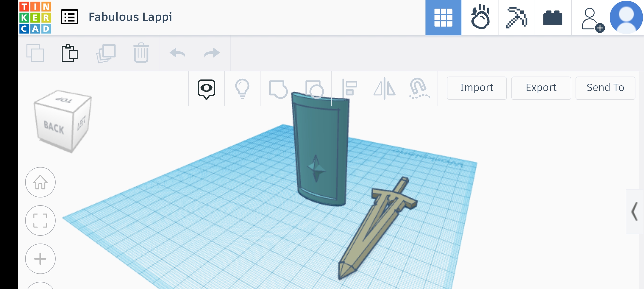This screenshot has height=289, width=644.
Task: Open the Mirror tool
Action: tap(385, 89)
